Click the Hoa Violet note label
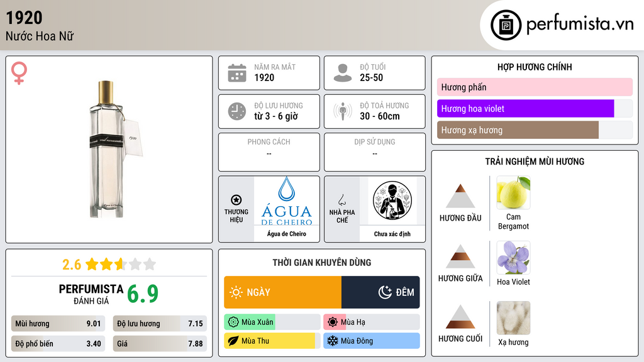Image resolution: width=644 pixels, height=362 pixels. (513, 282)
